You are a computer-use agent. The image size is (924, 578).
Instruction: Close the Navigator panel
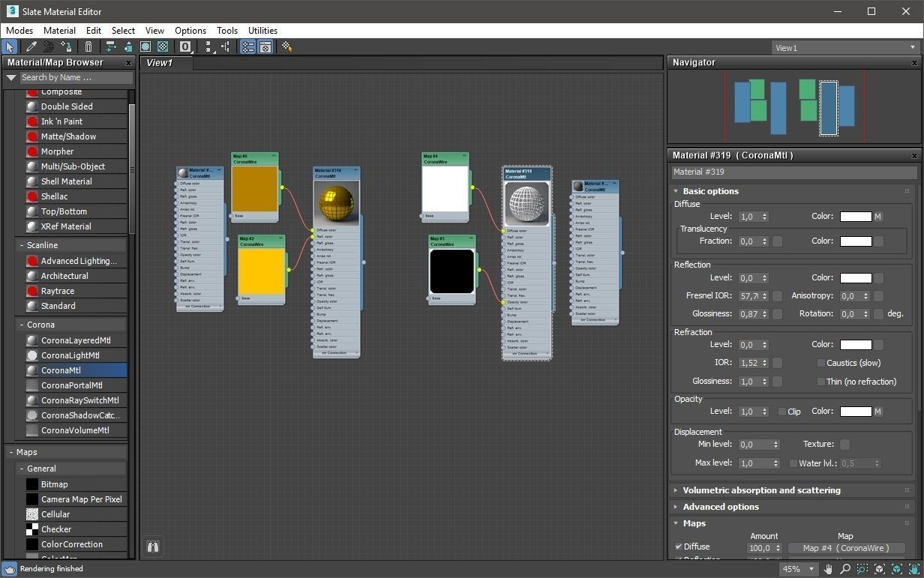tap(914, 63)
